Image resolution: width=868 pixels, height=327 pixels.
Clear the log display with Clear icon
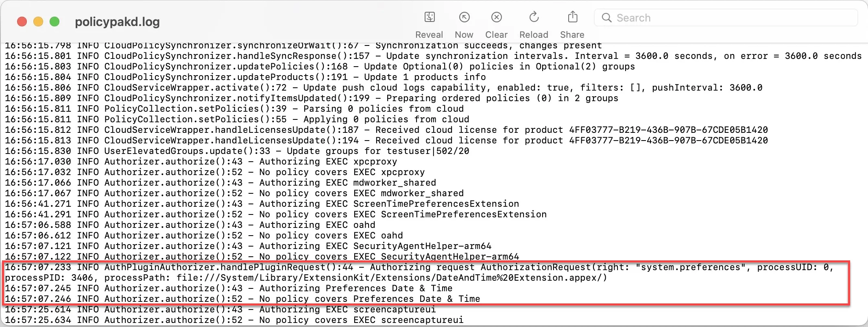coord(496,17)
